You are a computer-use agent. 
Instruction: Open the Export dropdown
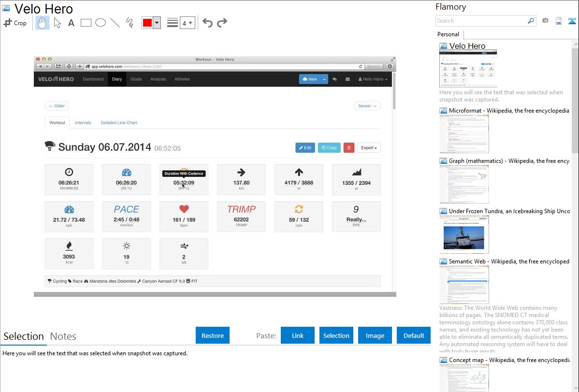click(x=369, y=148)
